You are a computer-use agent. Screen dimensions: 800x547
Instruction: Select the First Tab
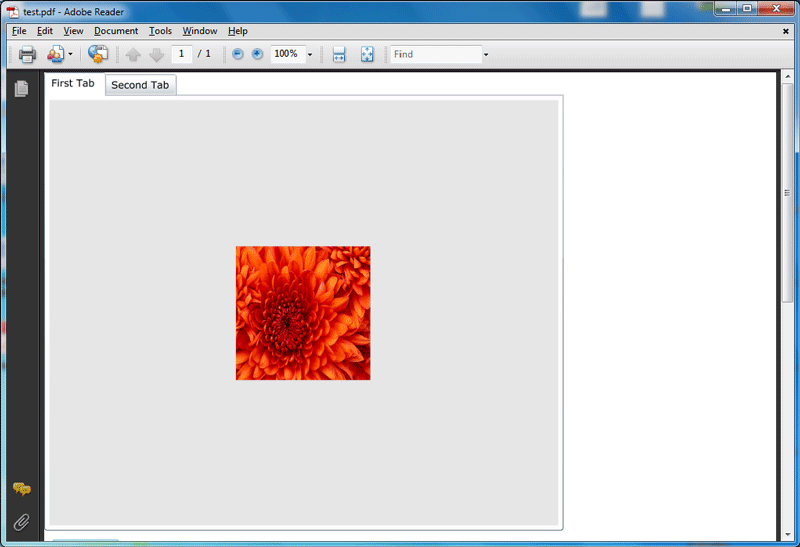pyautogui.click(x=73, y=83)
